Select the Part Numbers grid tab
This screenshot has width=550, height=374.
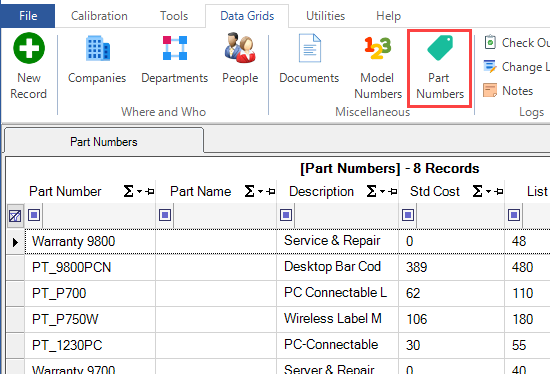[x=103, y=142]
